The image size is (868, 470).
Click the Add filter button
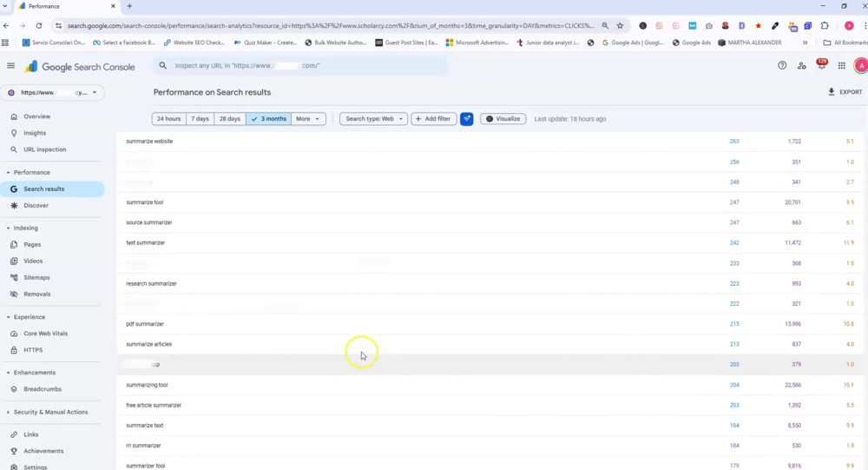coord(433,119)
